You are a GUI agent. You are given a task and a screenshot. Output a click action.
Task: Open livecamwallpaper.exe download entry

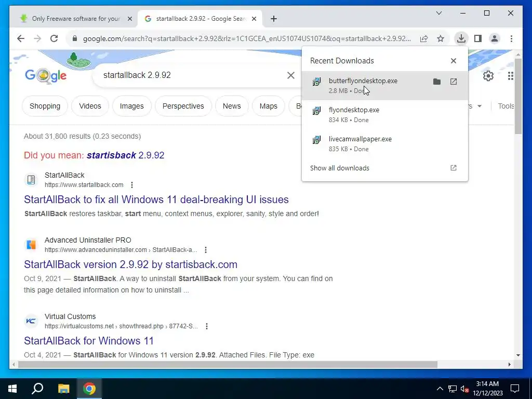tap(385, 144)
